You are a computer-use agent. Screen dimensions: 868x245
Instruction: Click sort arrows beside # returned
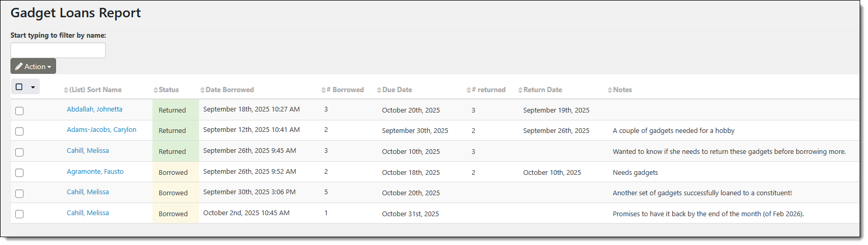tap(468, 90)
